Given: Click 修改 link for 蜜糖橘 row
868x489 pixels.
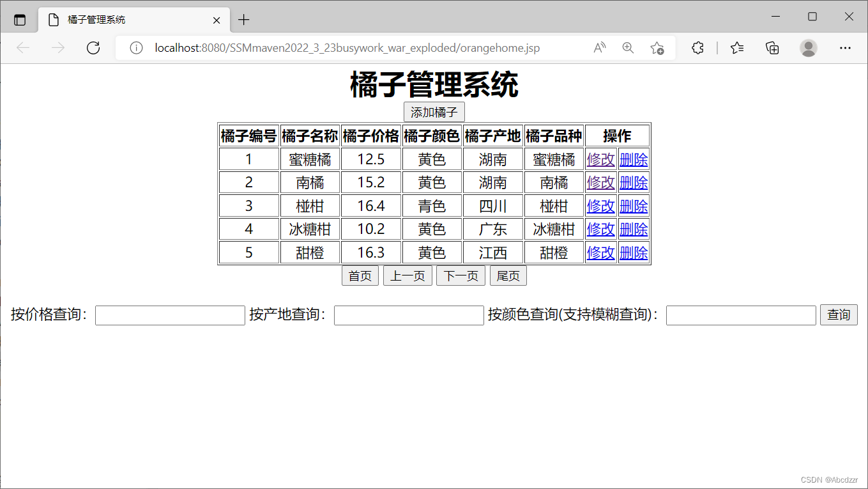Looking at the screenshot, I should (x=600, y=159).
